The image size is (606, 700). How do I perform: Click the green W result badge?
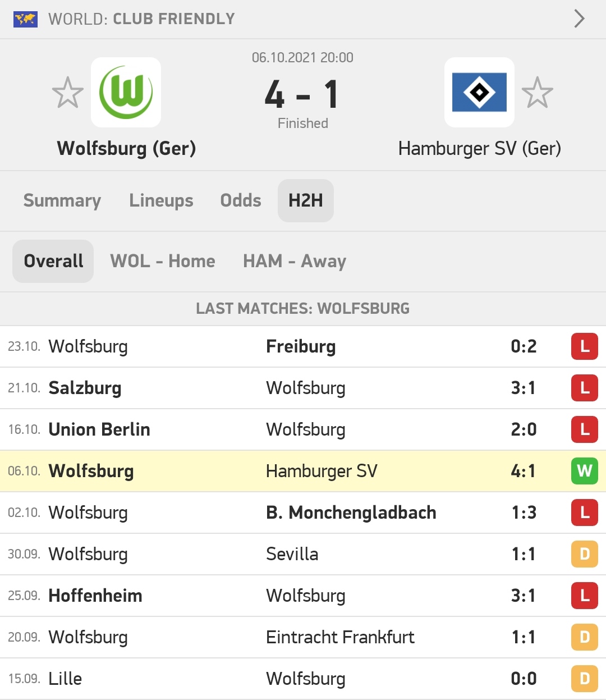point(585,471)
